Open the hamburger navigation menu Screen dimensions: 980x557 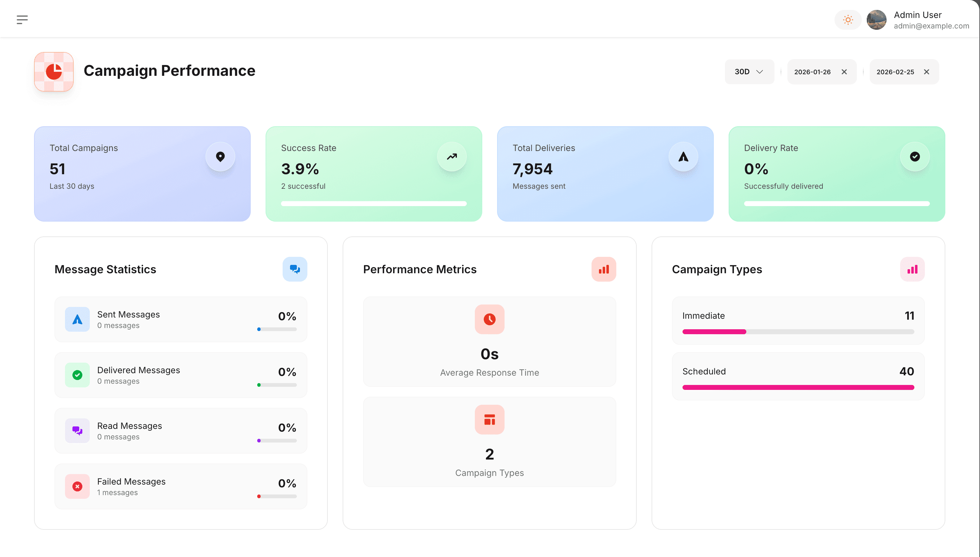click(23, 19)
